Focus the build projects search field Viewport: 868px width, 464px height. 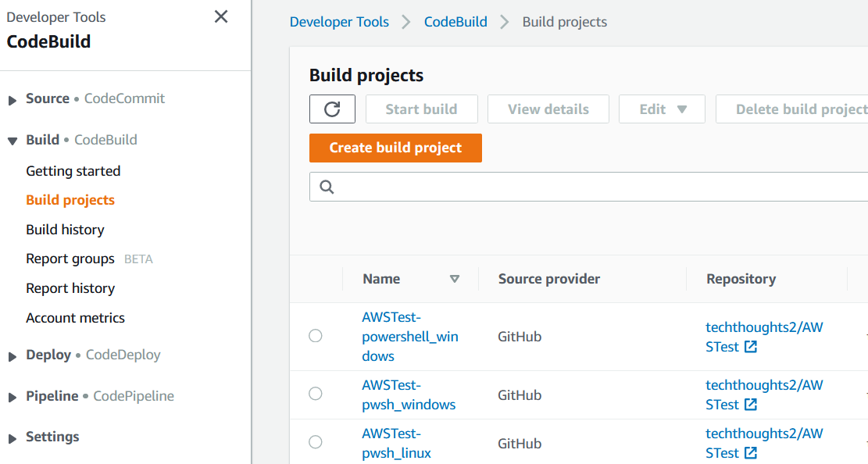[x=589, y=187]
